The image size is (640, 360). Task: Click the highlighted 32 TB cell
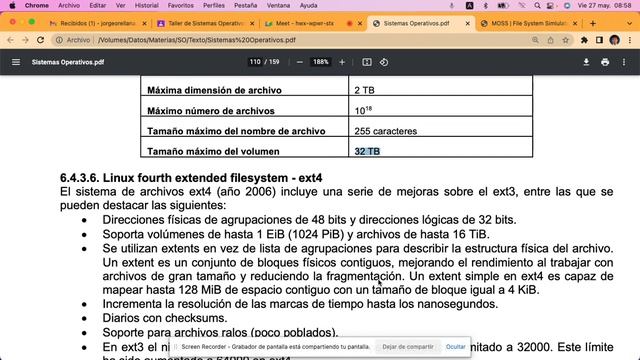coord(367,151)
